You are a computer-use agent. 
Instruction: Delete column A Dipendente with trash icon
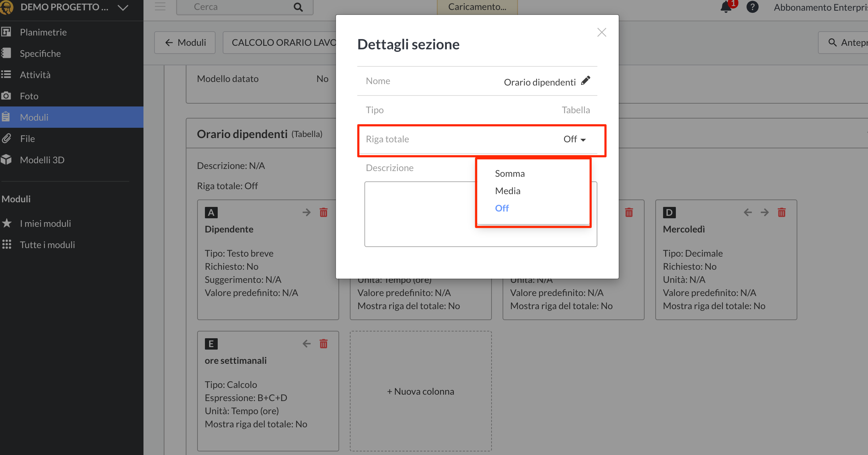323,213
